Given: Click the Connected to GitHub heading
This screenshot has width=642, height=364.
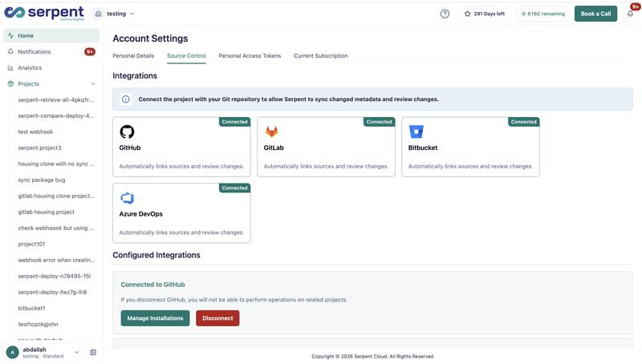Looking at the screenshot, I should coord(152,285).
